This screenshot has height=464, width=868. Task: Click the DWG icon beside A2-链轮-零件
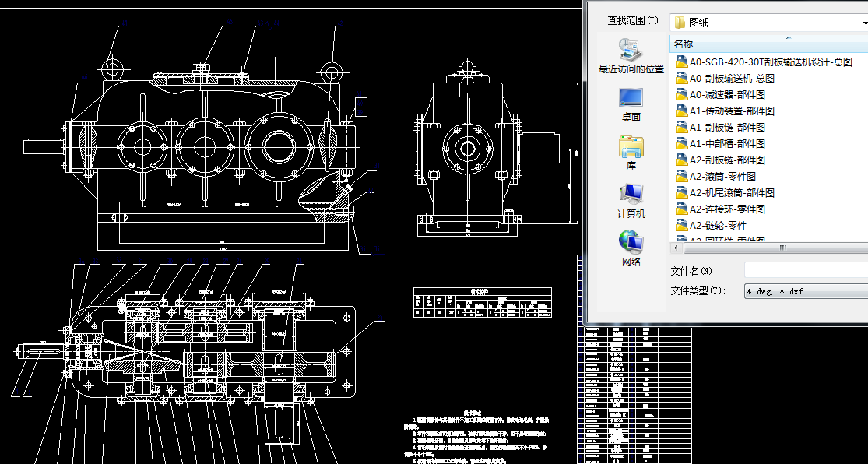[x=681, y=225]
